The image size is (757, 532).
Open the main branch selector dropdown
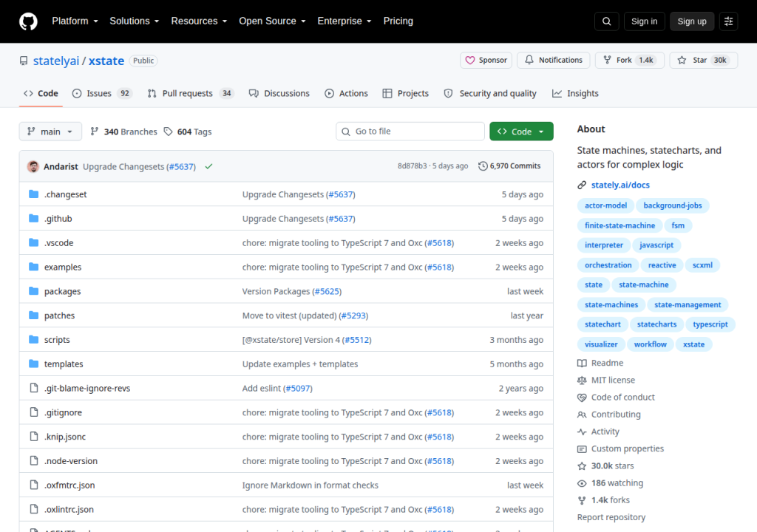tap(50, 132)
